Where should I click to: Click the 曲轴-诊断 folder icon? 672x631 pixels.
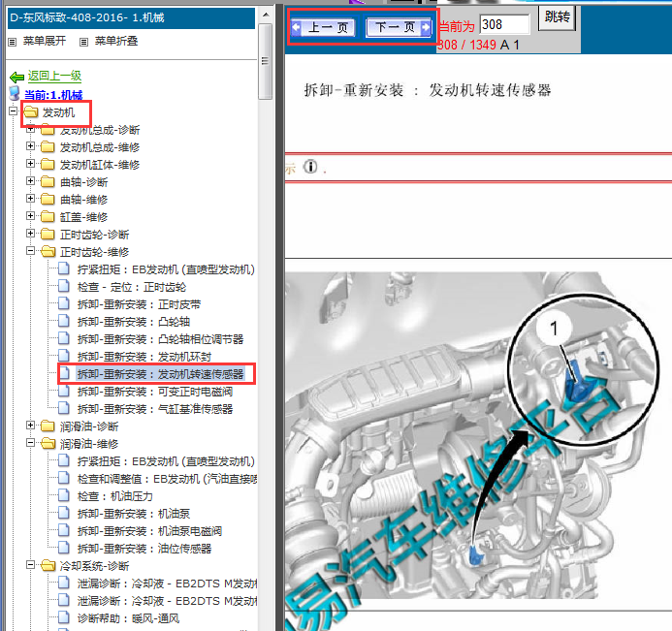click(48, 182)
